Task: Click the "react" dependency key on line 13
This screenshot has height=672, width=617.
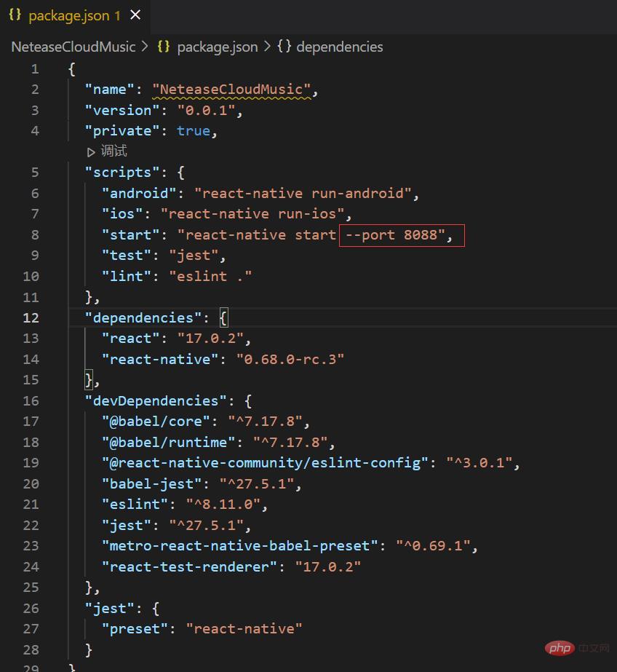Action: click(130, 339)
